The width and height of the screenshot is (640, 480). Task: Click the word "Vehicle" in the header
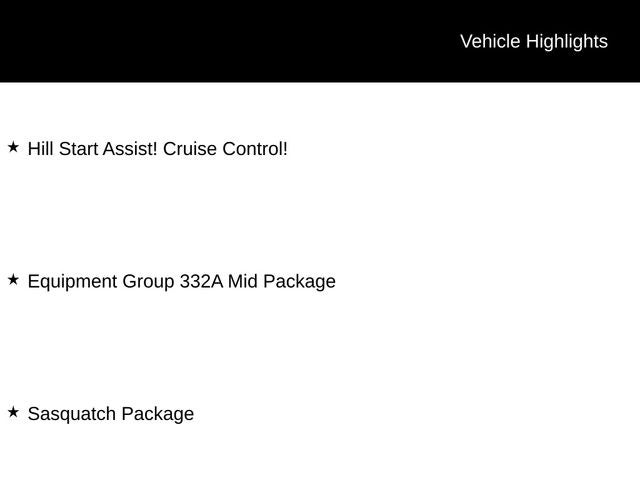tap(490, 41)
